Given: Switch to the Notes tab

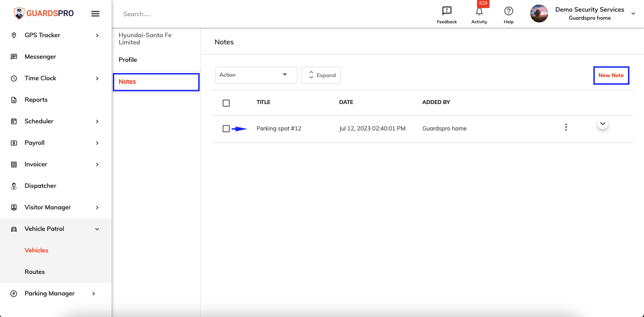Looking at the screenshot, I should 156,82.
